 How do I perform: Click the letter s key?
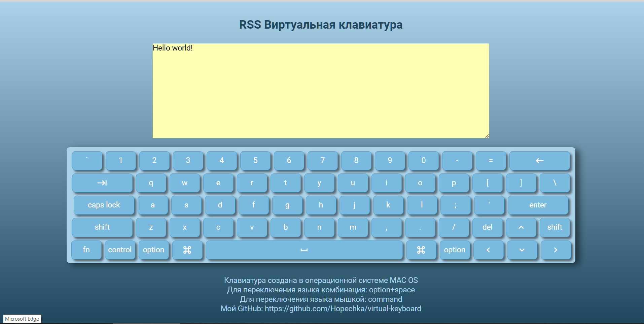(x=186, y=205)
